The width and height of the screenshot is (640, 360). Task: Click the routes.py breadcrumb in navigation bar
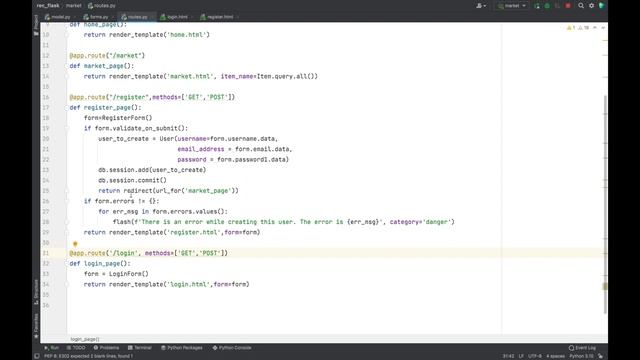[x=102, y=6]
